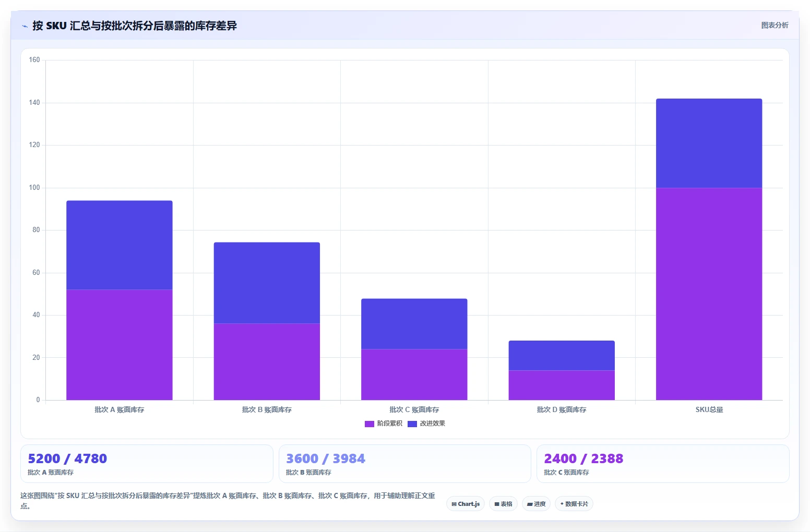The height and width of the screenshot is (532, 810).
Task: Click the 批次 A 账面库存 axis label
Action: coord(120,409)
